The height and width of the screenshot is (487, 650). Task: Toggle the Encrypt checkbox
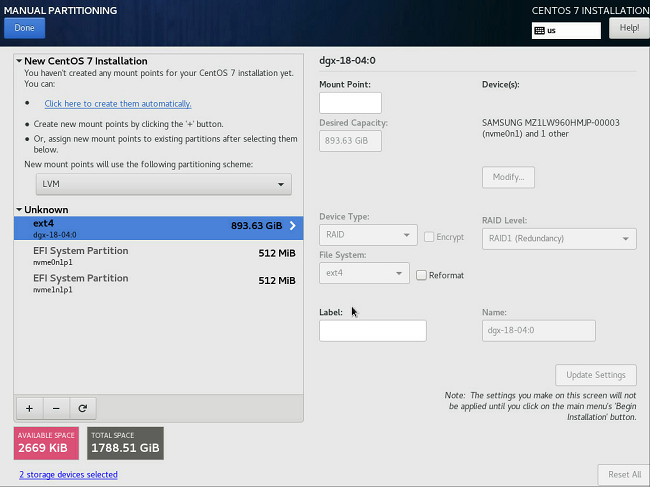pyautogui.click(x=429, y=237)
